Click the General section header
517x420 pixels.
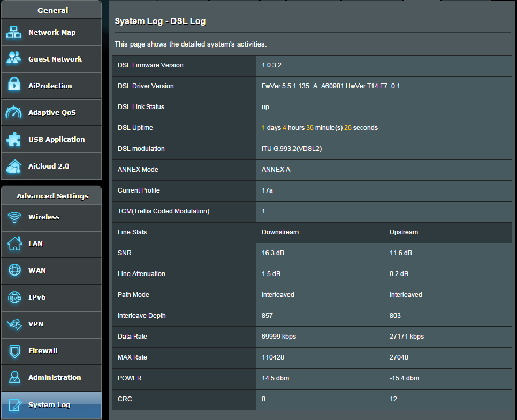(53, 10)
